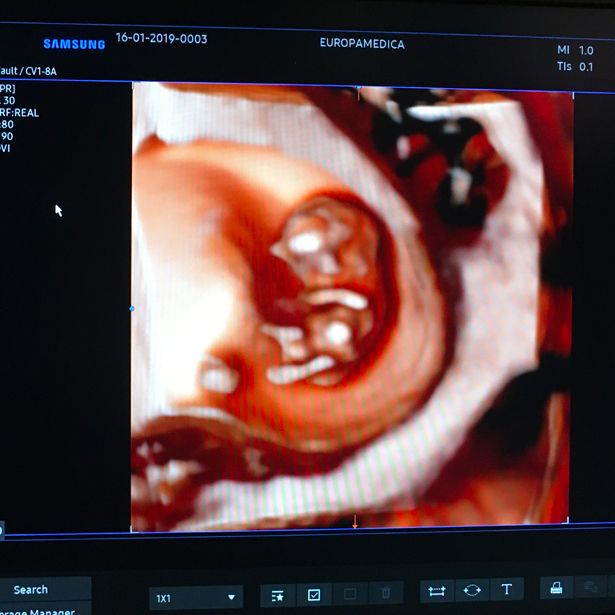The height and width of the screenshot is (615, 615).
Task: Click the Samsung logo
Action: [x=74, y=44]
